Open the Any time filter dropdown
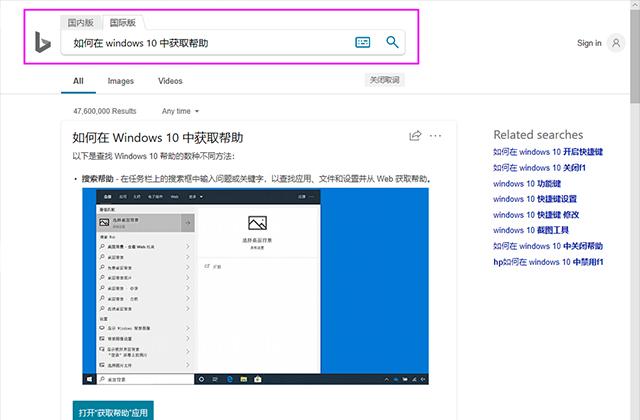Viewport: 640px width, 420px height. (x=180, y=111)
